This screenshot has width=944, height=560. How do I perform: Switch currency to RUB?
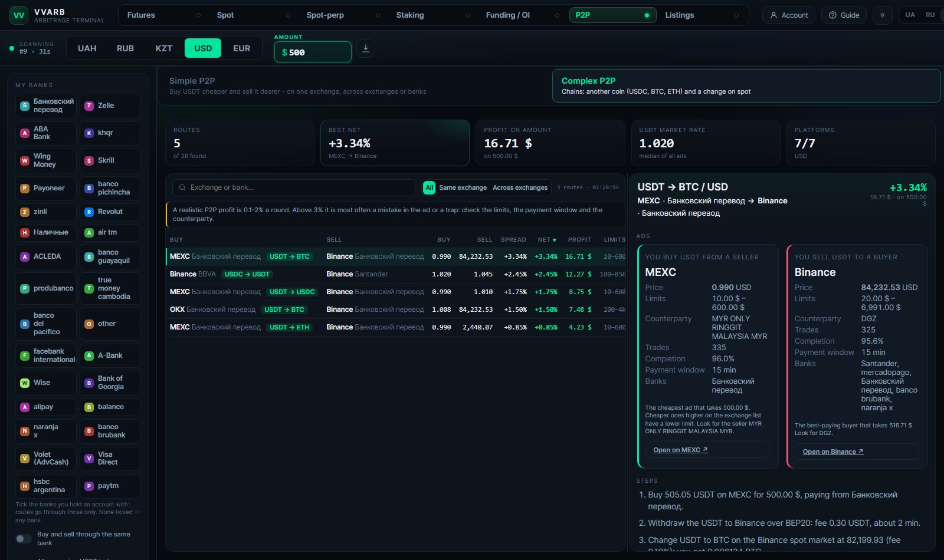click(x=125, y=48)
